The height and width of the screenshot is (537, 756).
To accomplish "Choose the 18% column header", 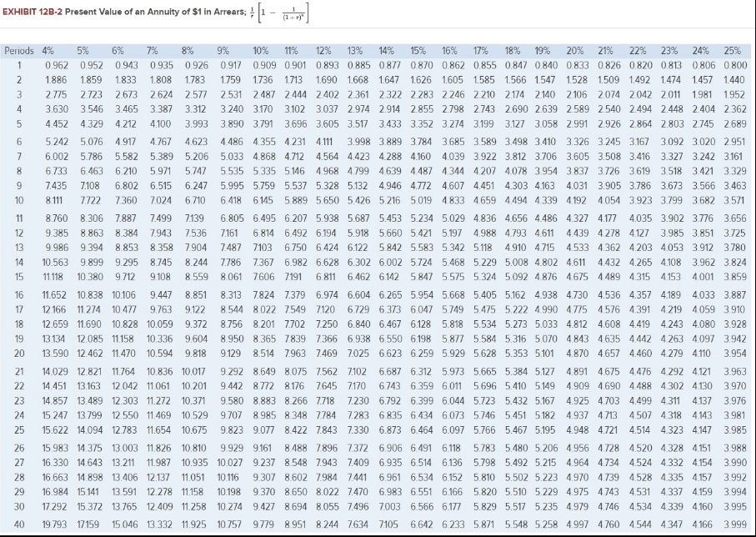I will point(513,51).
